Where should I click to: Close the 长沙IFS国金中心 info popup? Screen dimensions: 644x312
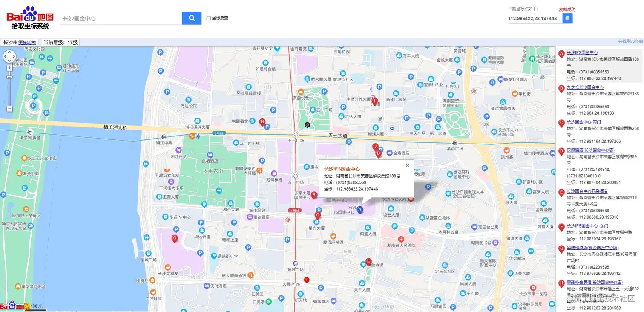pyautogui.click(x=408, y=165)
